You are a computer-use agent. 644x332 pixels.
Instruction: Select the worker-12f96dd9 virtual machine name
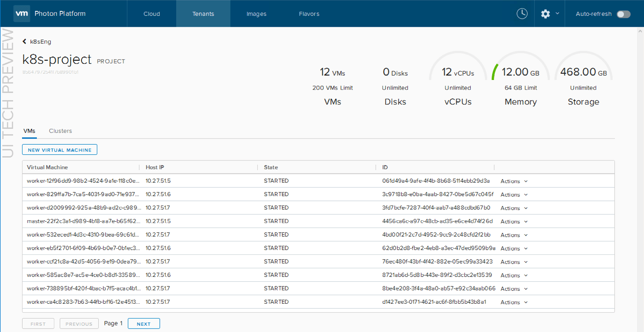[83, 181]
